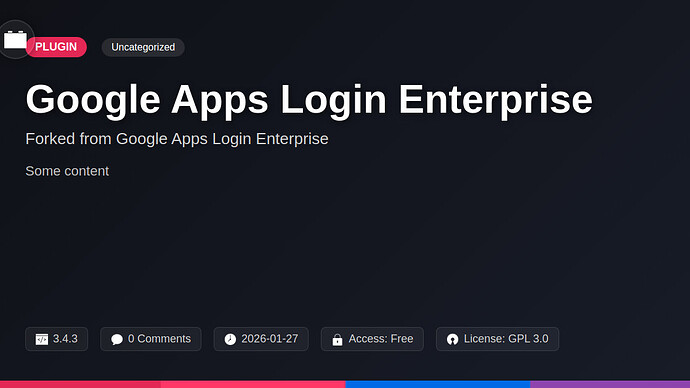Click the red PLUGIN badge
Image resolution: width=690 pixels, height=388 pixels.
point(56,47)
